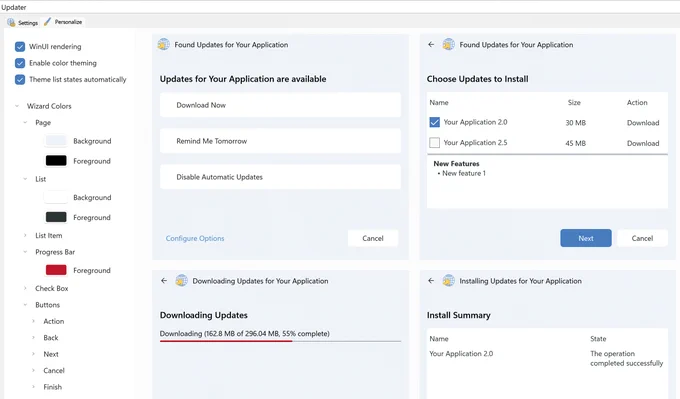Toggle Theme list states automatically checkbox
Screen dimensions: 680x399
20,79
